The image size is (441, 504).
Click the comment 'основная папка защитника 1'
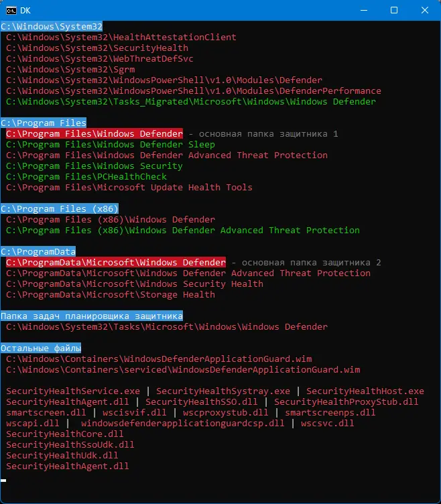point(268,134)
